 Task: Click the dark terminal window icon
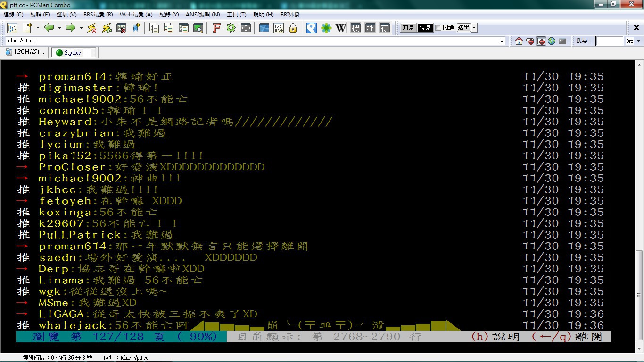coord(562,41)
